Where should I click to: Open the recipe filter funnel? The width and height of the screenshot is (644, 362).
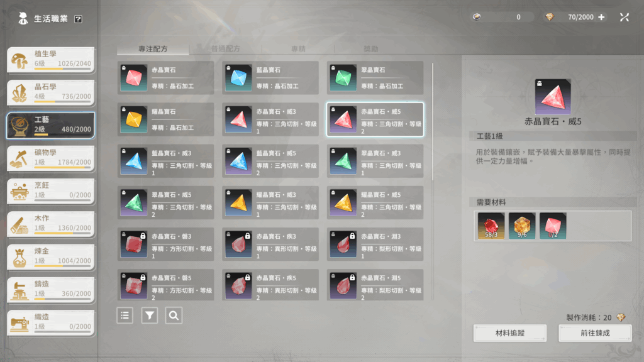point(150,315)
